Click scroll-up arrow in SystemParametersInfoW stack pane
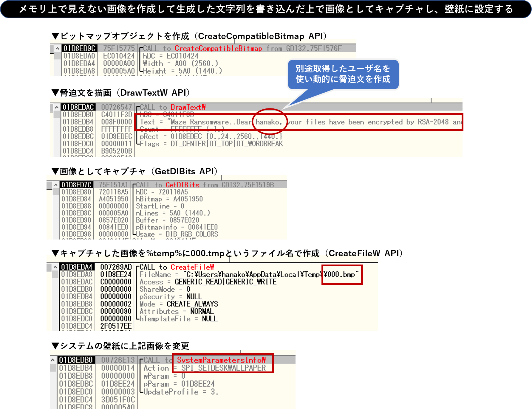Image resolution: width=532 pixels, height=409 pixels. coord(53,360)
